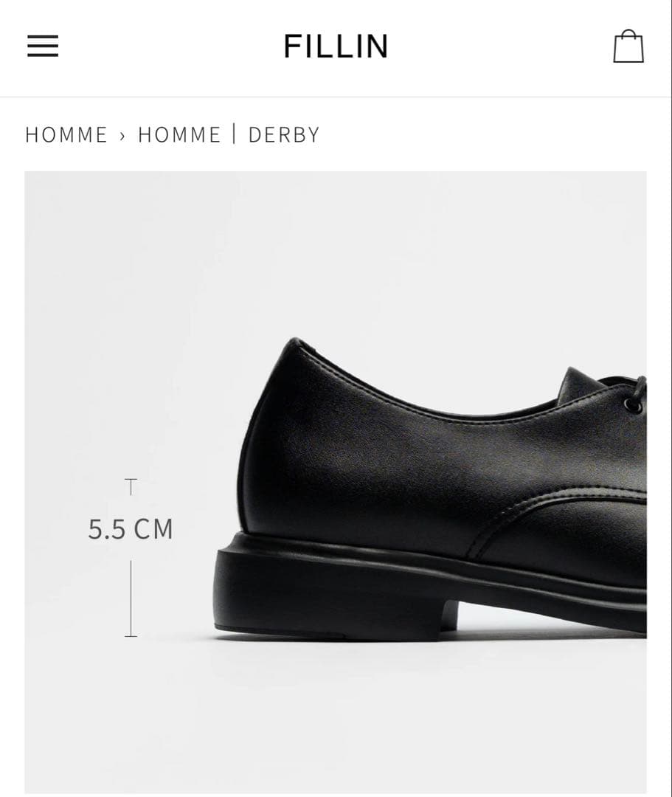
Task: Click the shoe lace eyelet
Action: (x=632, y=404)
